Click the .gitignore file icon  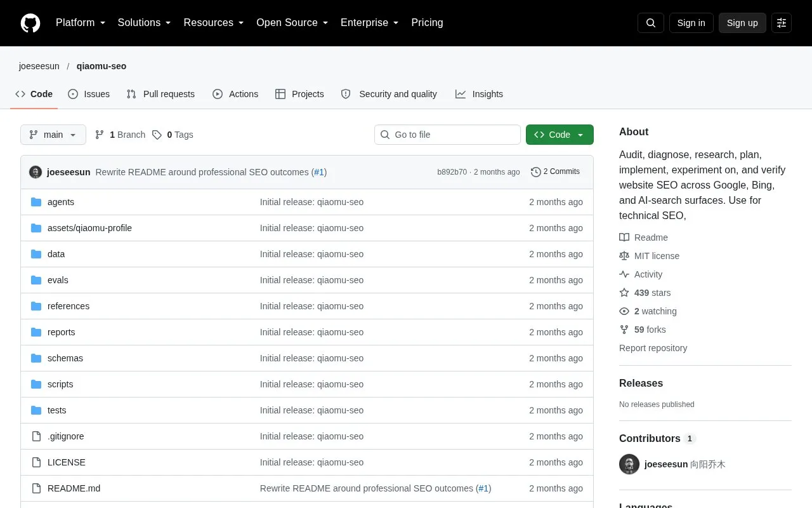36,436
